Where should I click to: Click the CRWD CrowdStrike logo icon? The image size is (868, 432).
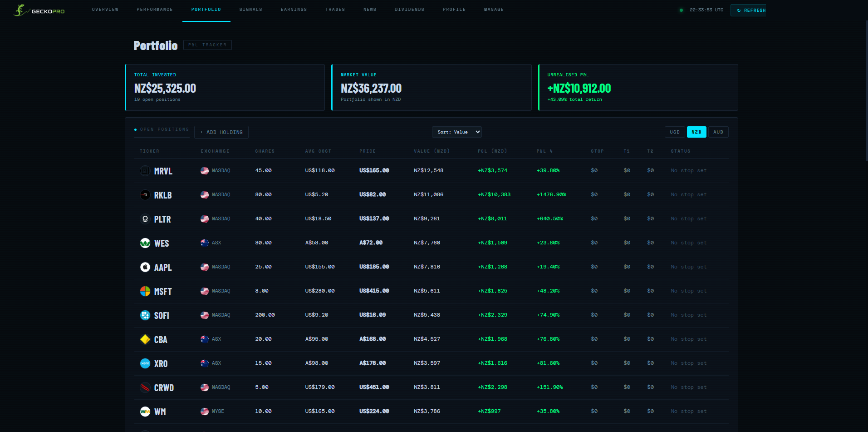coord(145,387)
